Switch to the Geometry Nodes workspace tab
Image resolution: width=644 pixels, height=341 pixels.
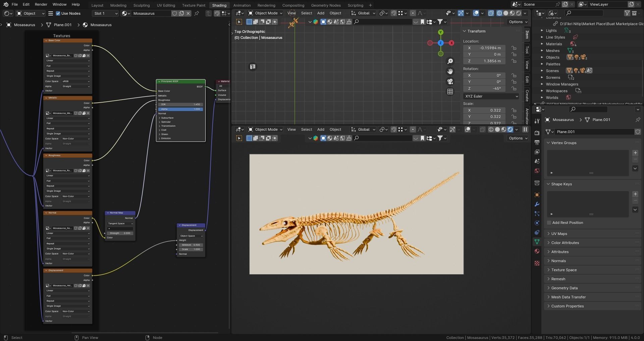click(x=326, y=5)
